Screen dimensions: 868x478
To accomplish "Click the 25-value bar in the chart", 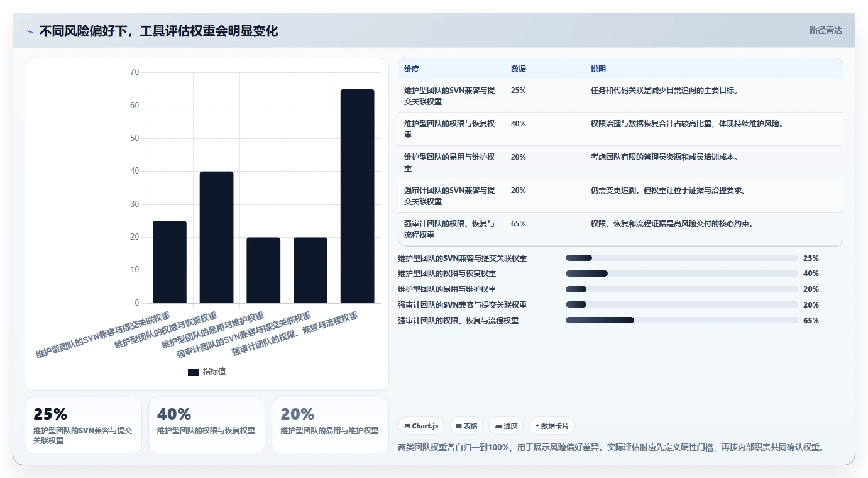I will pos(170,262).
